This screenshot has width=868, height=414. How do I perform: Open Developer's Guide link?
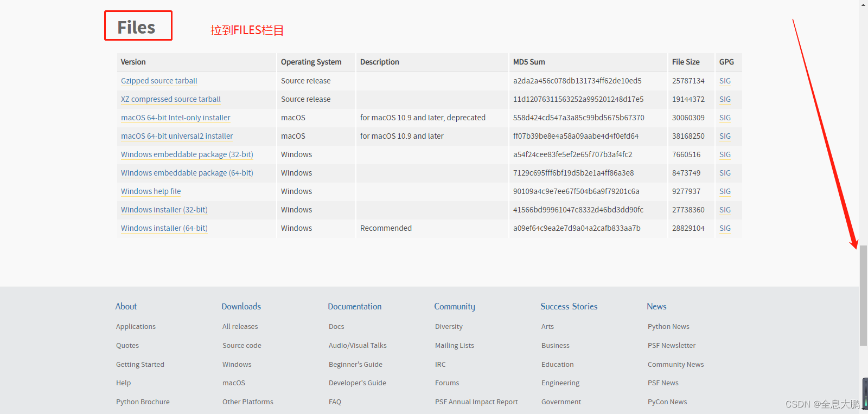click(x=358, y=383)
